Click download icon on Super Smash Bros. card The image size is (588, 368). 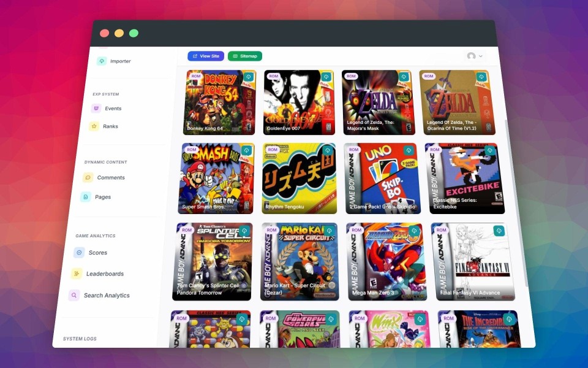click(246, 150)
